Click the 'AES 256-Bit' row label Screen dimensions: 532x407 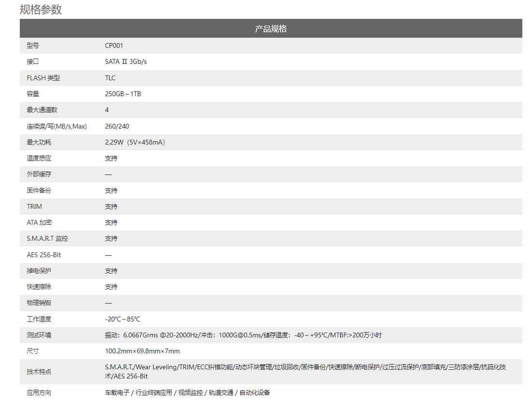(x=44, y=255)
